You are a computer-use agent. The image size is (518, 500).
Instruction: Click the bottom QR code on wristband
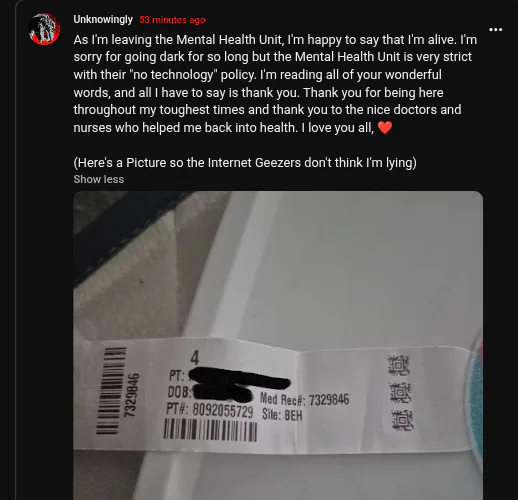pos(403,420)
